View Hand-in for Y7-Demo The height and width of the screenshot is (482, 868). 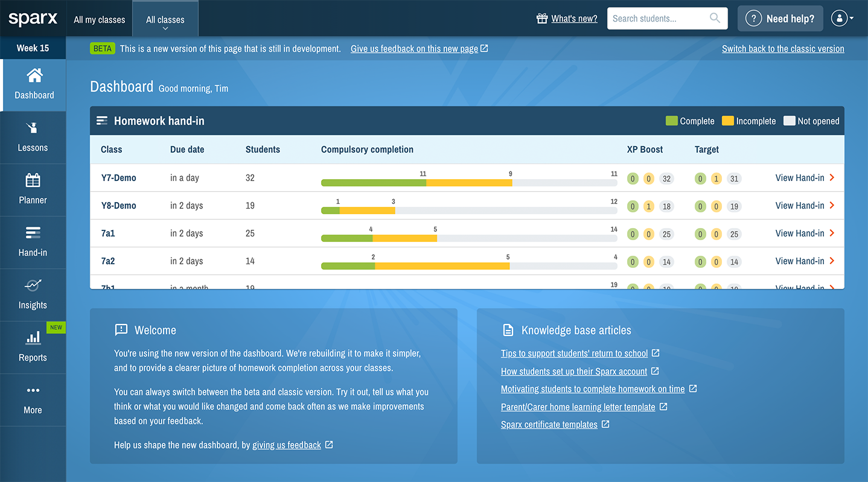click(x=800, y=177)
